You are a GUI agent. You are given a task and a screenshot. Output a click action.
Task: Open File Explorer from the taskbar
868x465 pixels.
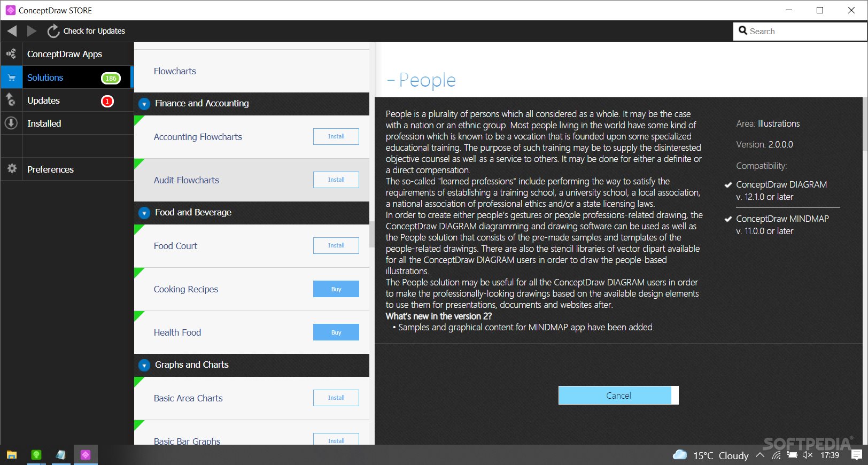(x=12, y=455)
